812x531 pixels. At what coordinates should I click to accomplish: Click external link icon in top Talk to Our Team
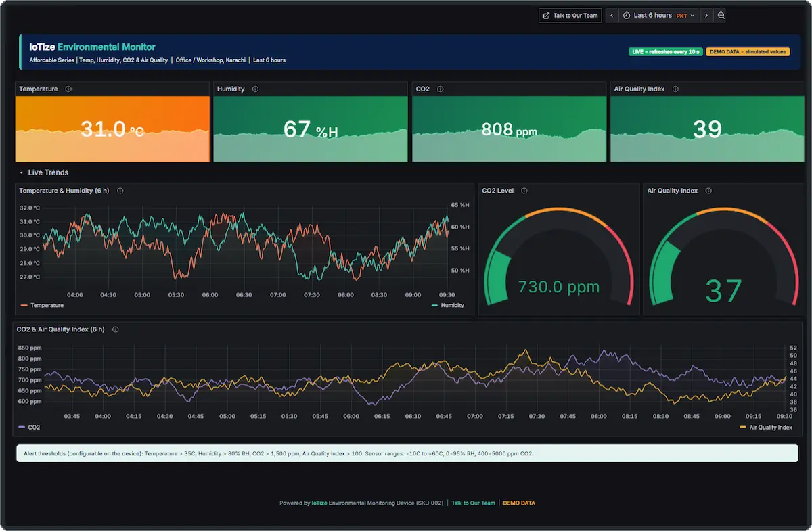547,15
